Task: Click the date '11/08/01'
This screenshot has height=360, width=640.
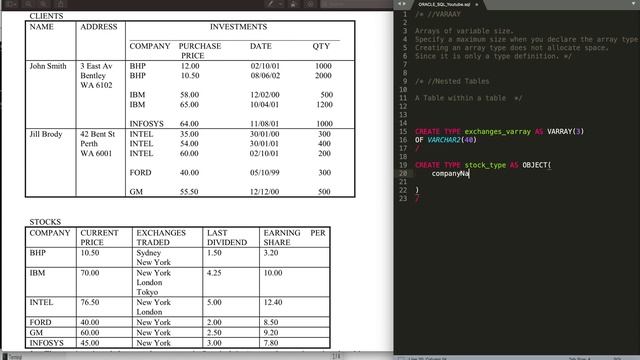Action: [264, 124]
